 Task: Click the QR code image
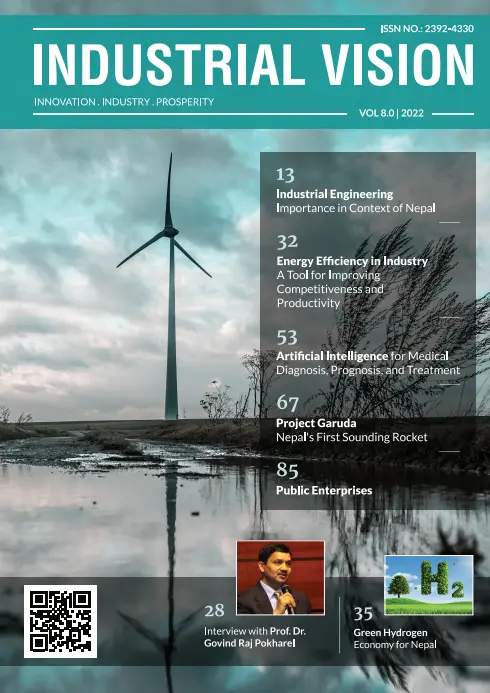[x=61, y=621]
